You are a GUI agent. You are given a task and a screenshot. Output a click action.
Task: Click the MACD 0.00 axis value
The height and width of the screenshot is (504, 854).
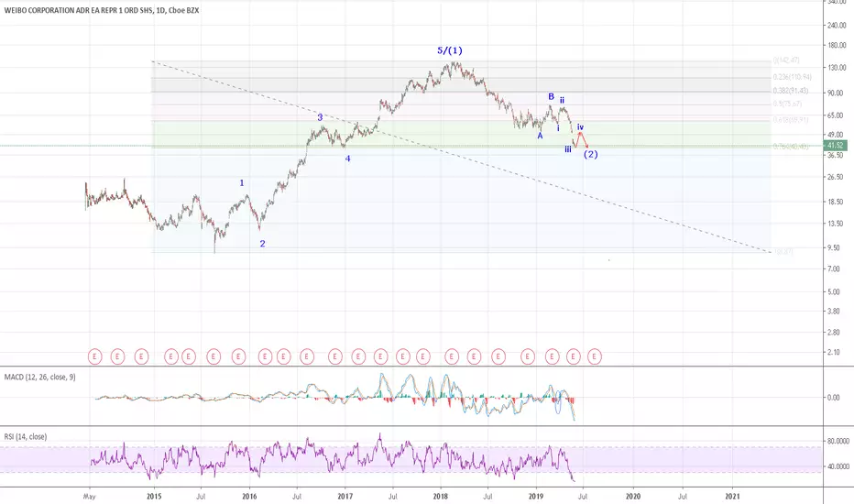point(834,398)
